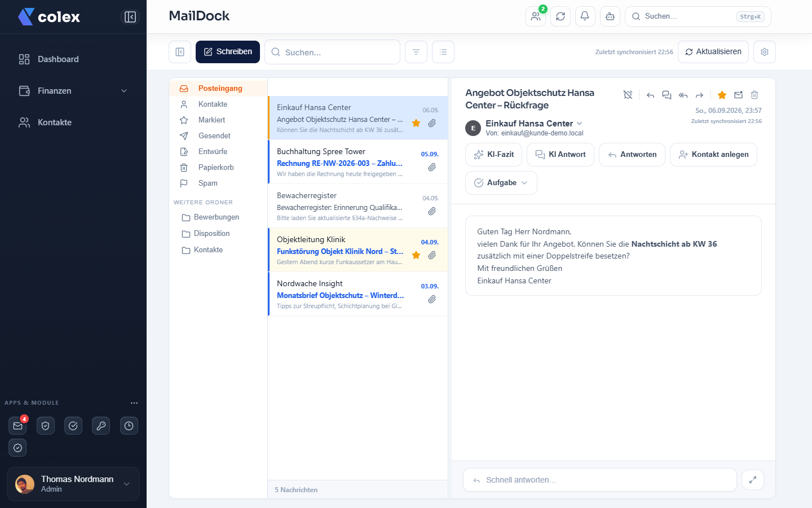812x508 pixels.
Task: Open the Disposition folder
Action: pyautogui.click(x=218, y=234)
